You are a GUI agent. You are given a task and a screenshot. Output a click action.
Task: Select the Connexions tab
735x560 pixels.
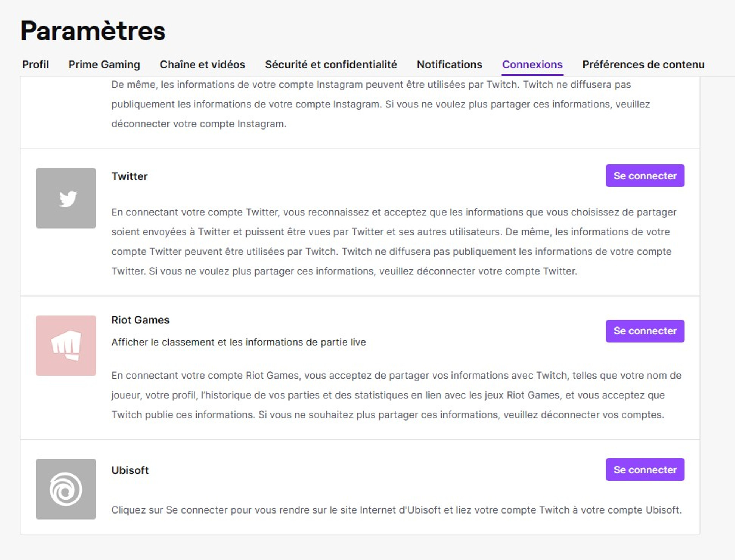point(532,64)
